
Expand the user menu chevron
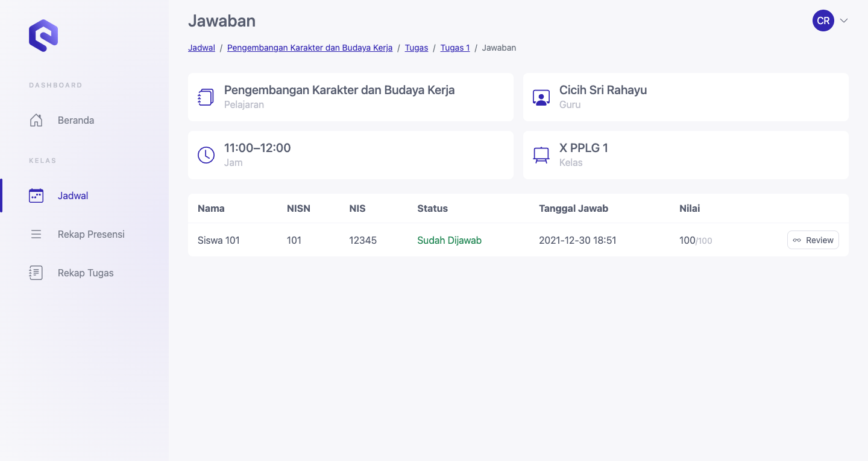click(x=844, y=21)
